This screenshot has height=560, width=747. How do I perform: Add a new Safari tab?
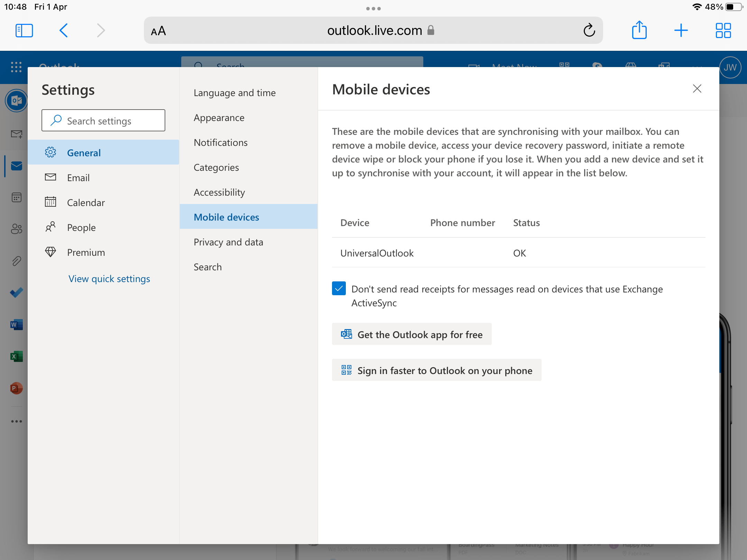[681, 30]
